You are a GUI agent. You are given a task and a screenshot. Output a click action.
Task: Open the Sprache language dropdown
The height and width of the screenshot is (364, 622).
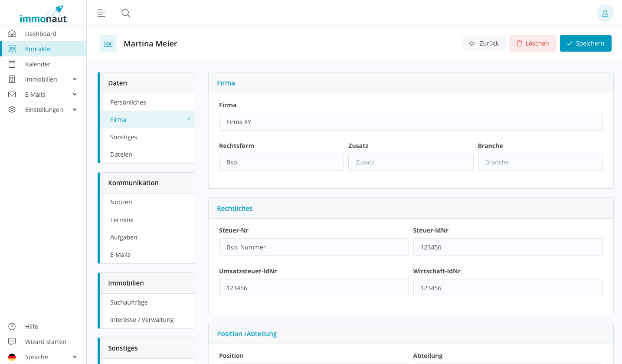(x=75, y=357)
